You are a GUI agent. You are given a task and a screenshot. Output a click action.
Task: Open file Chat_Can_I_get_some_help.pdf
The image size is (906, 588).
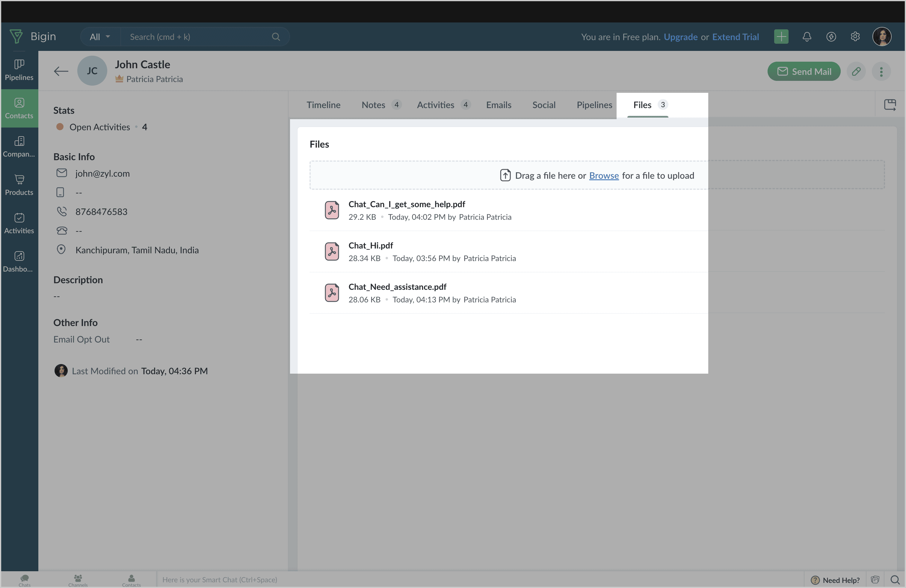(x=407, y=204)
